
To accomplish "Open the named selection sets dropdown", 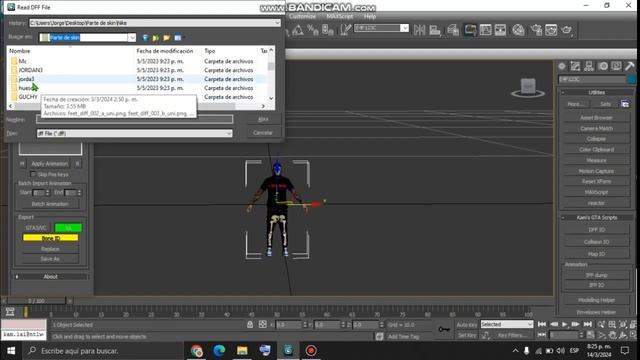I will click(x=404, y=28).
